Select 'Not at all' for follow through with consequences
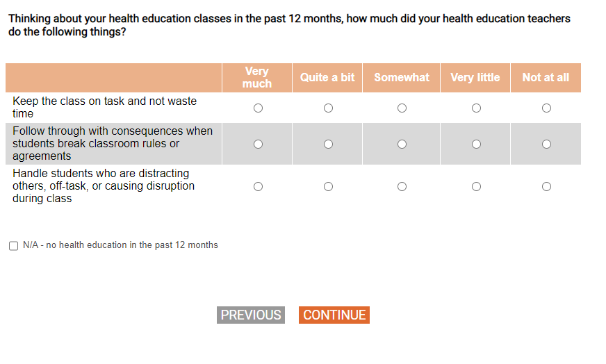 [x=546, y=144]
